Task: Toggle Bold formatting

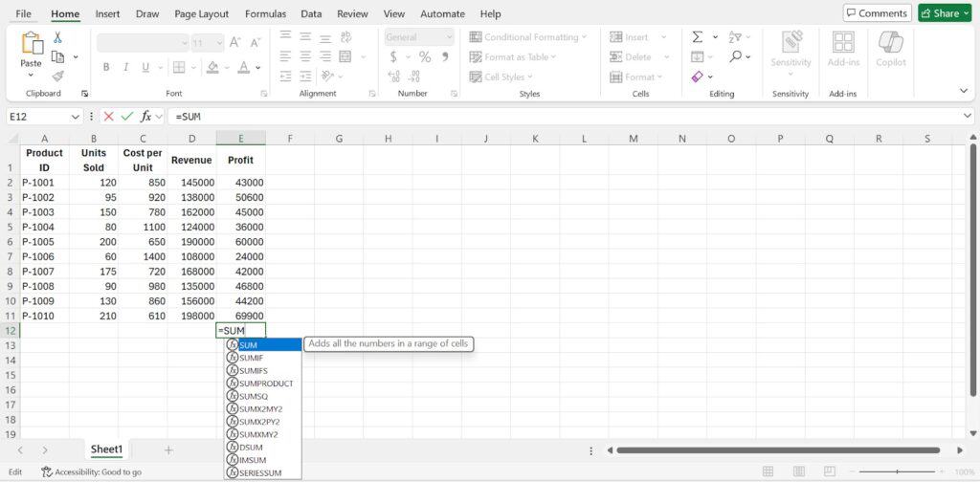Action: pyautogui.click(x=106, y=67)
